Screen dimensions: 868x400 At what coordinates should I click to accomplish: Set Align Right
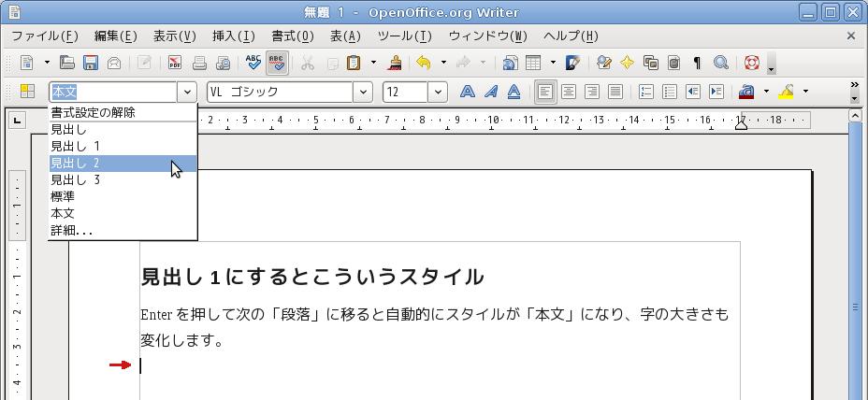click(x=592, y=92)
